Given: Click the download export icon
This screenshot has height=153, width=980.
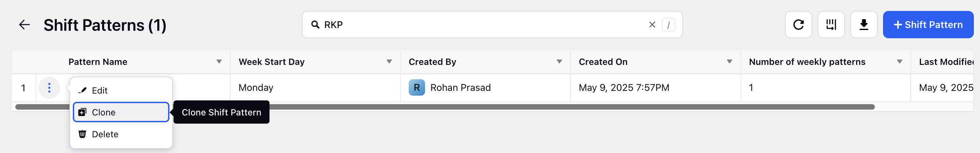Looking at the screenshot, I should pyautogui.click(x=864, y=25).
